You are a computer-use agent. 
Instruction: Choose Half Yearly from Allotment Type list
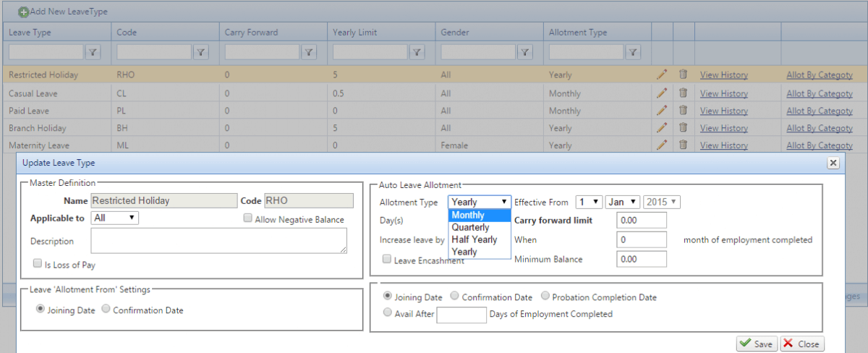pos(480,239)
